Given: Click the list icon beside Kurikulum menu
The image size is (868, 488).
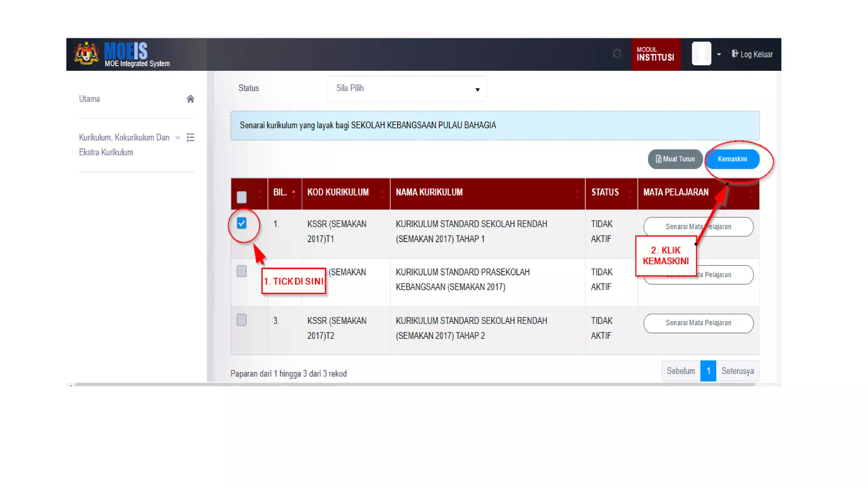Looking at the screenshot, I should [190, 137].
